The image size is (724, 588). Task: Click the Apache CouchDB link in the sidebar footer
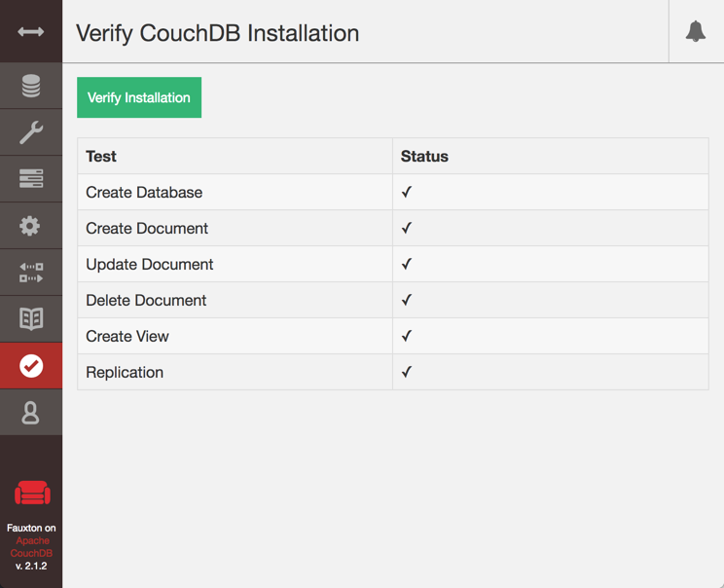point(32,547)
